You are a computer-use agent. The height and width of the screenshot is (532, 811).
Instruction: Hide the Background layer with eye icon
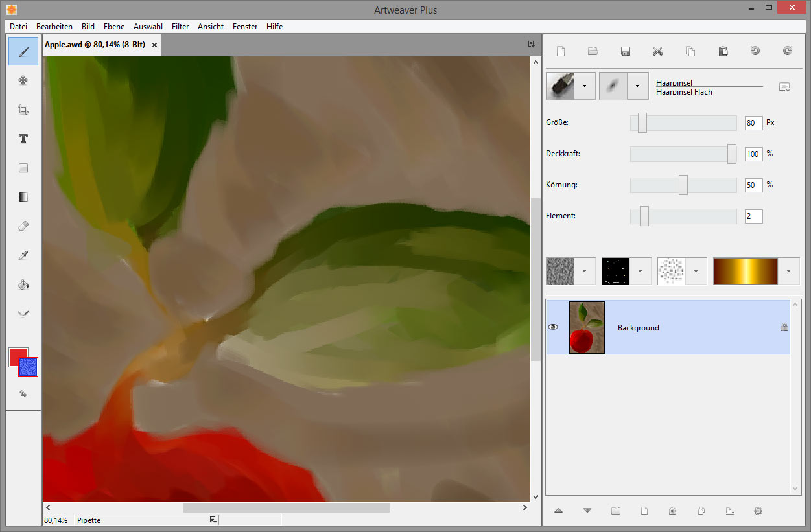(x=553, y=327)
